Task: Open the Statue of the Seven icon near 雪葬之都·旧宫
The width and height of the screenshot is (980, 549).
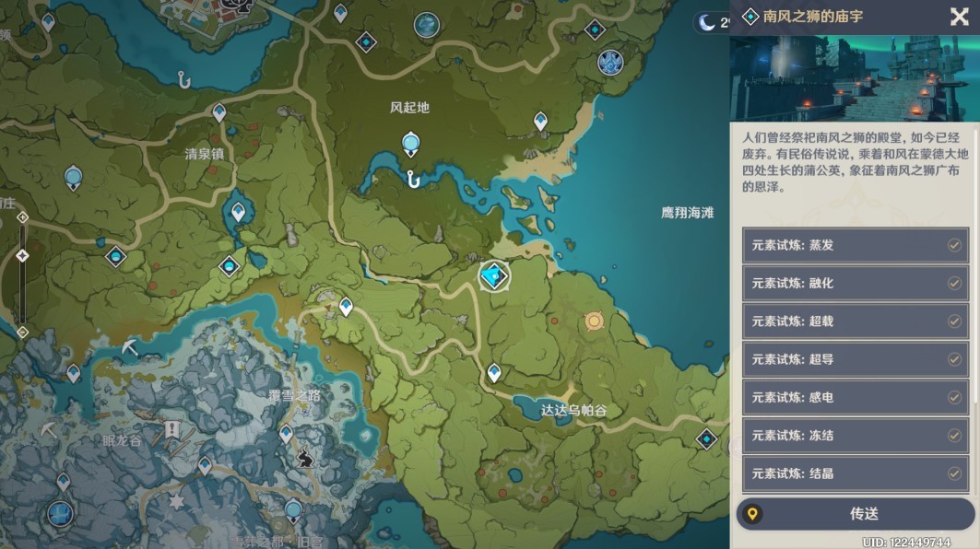Action: pos(292,509)
